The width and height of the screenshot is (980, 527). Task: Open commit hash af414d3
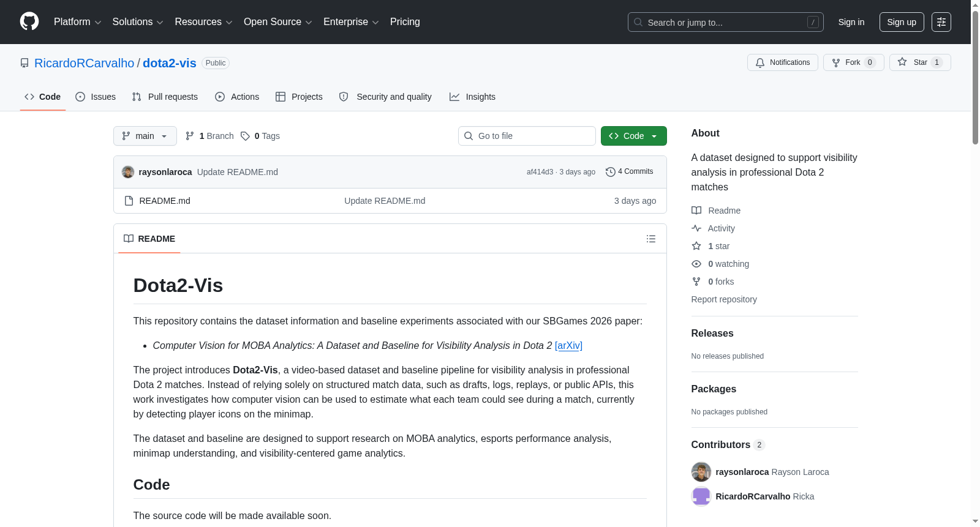540,172
